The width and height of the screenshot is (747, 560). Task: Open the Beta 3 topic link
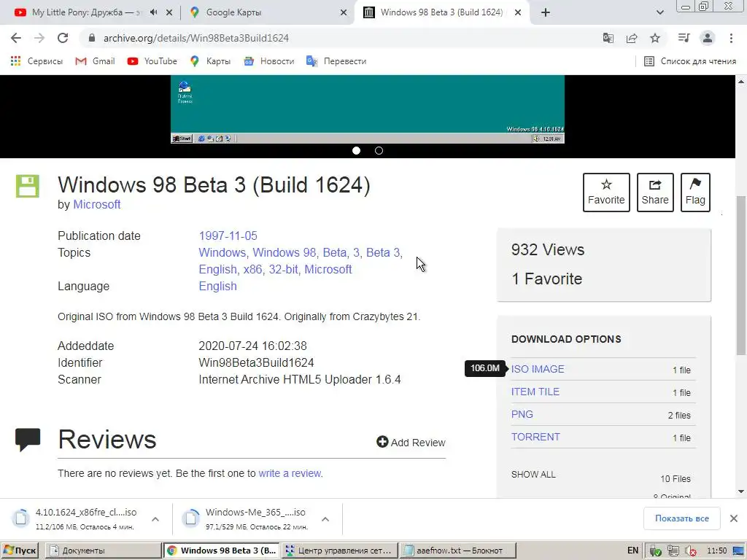(382, 252)
